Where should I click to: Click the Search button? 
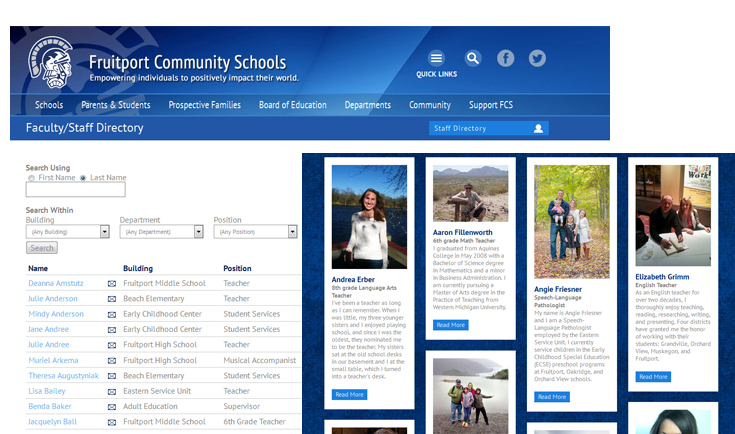click(x=42, y=248)
